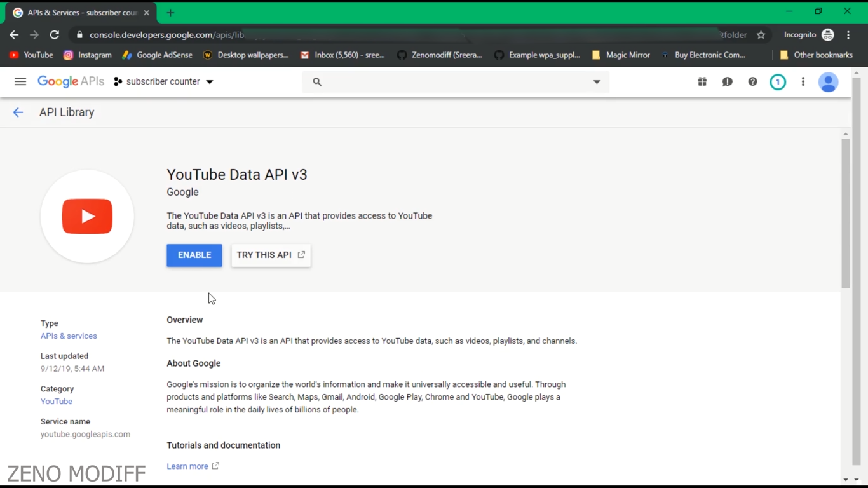Select the APIs & Services browser tab
868x488 pixels.
tap(81, 13)
